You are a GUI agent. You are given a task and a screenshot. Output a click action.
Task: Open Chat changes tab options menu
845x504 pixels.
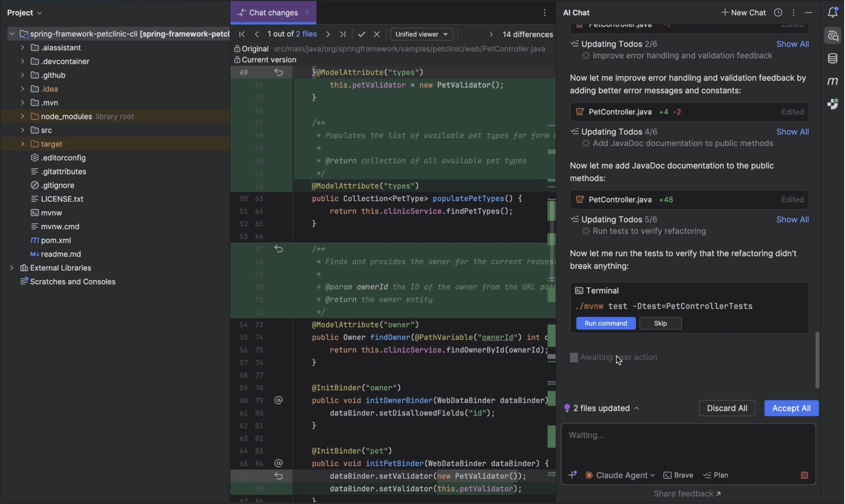(x=544, y=13)
